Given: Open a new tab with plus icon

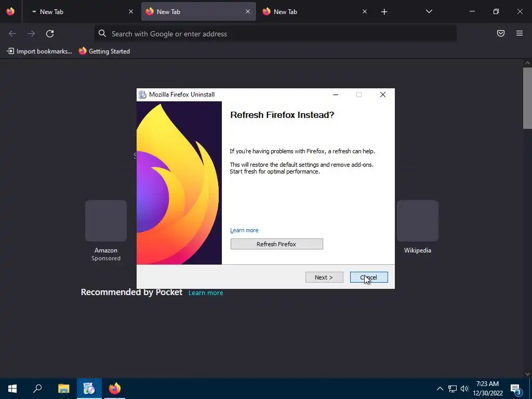Looking at the screenshot, I should coord(384,12).
